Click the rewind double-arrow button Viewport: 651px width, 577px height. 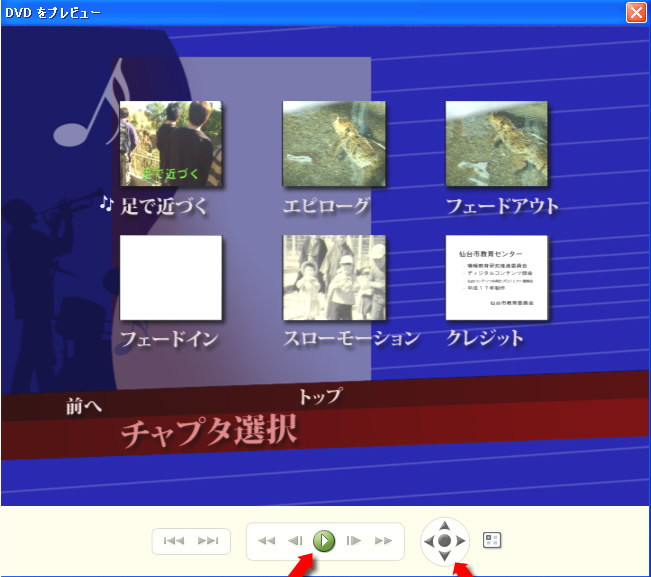click(267, 541)
